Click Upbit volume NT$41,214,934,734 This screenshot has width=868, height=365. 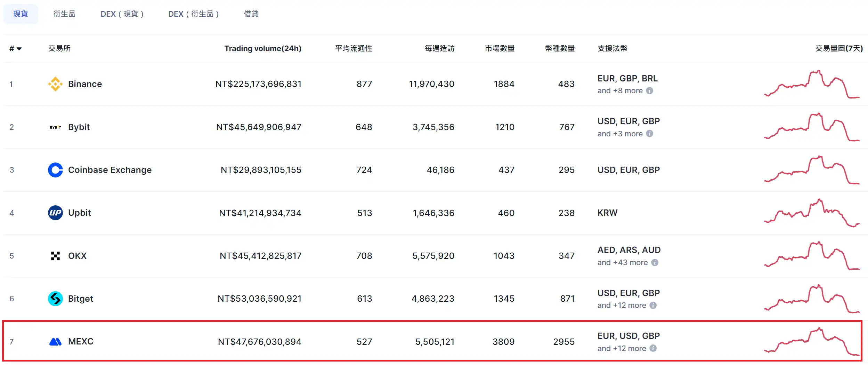click(x=260, y=213)
